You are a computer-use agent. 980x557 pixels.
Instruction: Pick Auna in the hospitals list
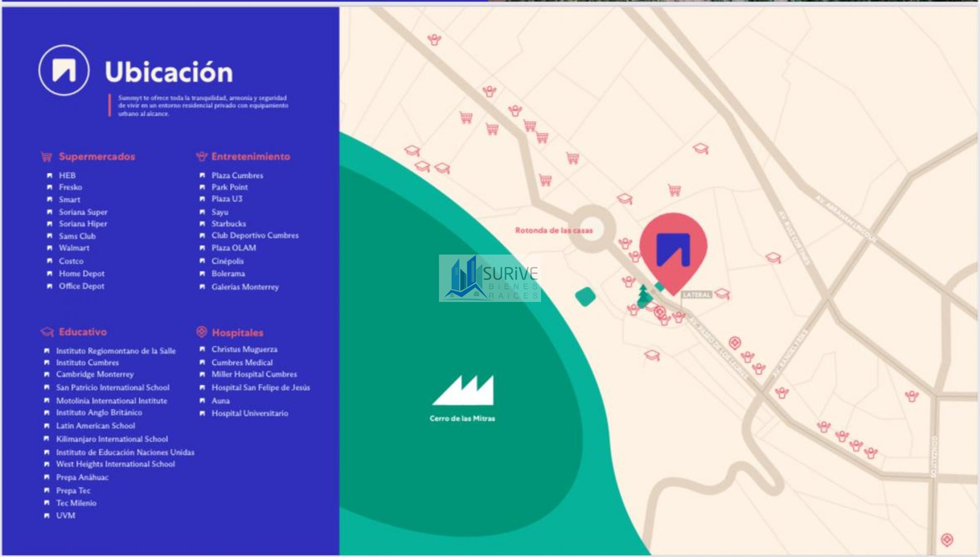(x=220, y=401)
